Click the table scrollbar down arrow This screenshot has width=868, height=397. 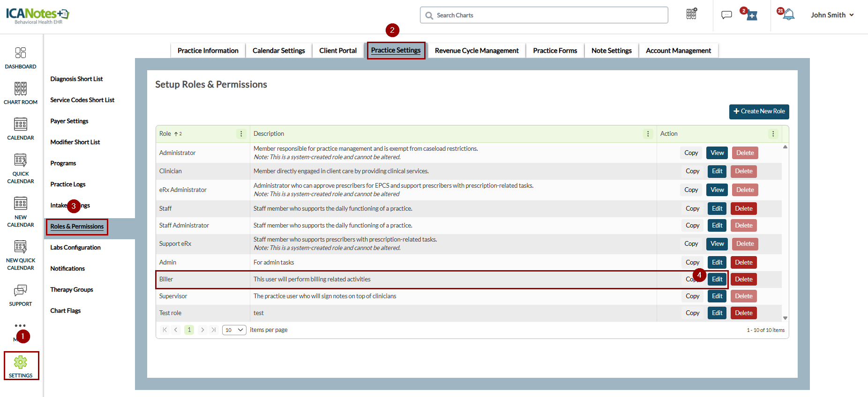click(x=785, y=318)
